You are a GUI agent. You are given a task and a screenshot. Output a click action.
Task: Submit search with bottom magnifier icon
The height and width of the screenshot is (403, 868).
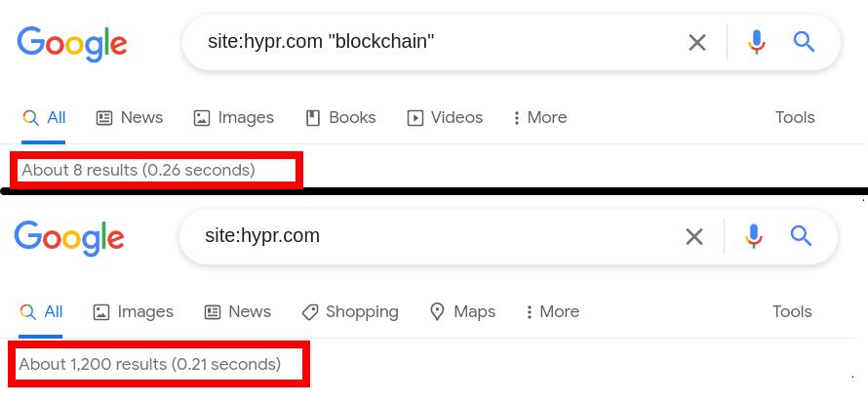tap(801, 236)
